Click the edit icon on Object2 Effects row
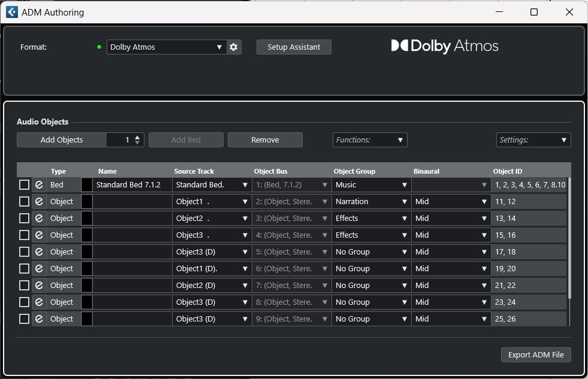Image resolution: width=588 pixels, height=379 pixels. 39,219
